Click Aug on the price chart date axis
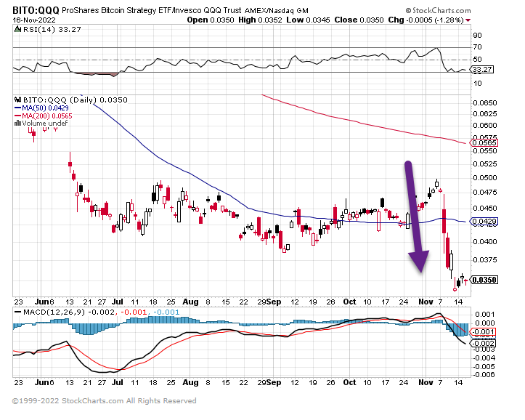This screenshot has width=525, height=420. pos(190,302)
